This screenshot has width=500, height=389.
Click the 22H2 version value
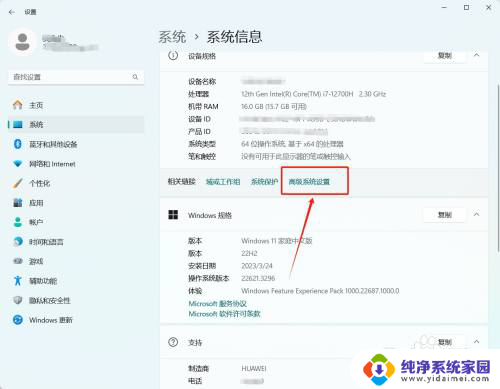[x=249, y=253]
